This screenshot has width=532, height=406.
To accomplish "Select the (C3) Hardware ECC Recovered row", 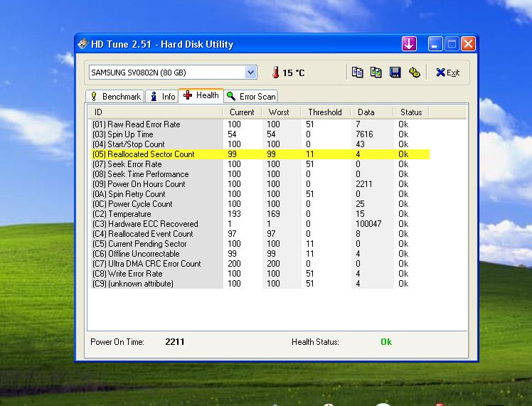I will [260, 224].
